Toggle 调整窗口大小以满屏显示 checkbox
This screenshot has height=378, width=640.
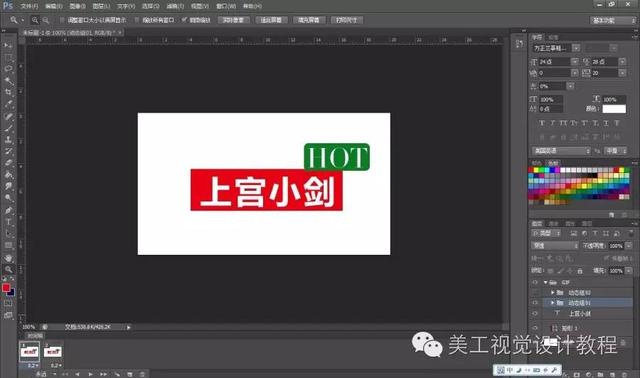coord(62,20)
